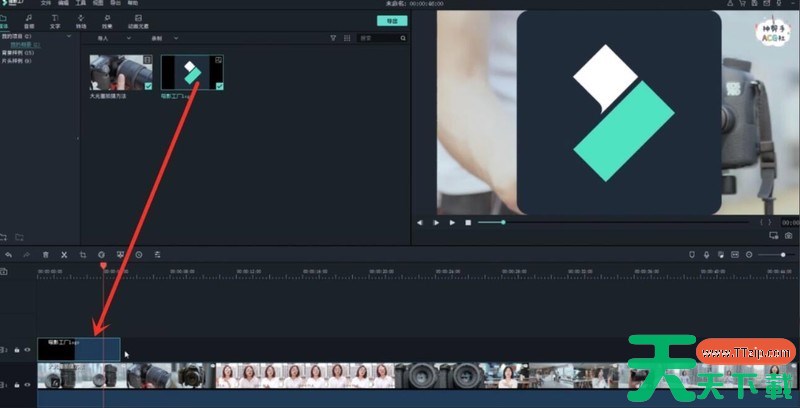Toggle lock on track 1
Viewport: 800px width, 408px height.
(x=17, y=385)
